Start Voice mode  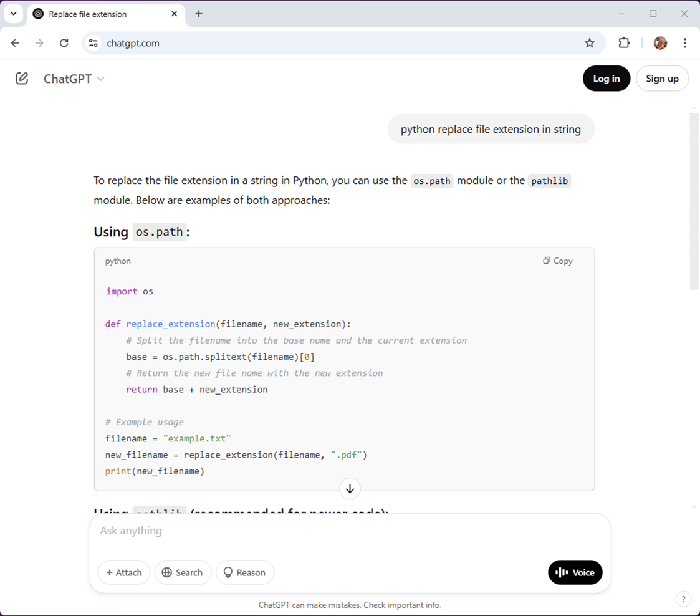pyautogui.click(x=575, y=572)
